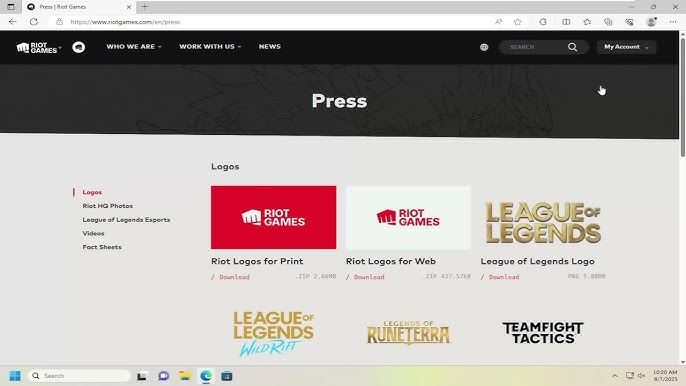
Task: Open the language globe icon
Action: 484,47
